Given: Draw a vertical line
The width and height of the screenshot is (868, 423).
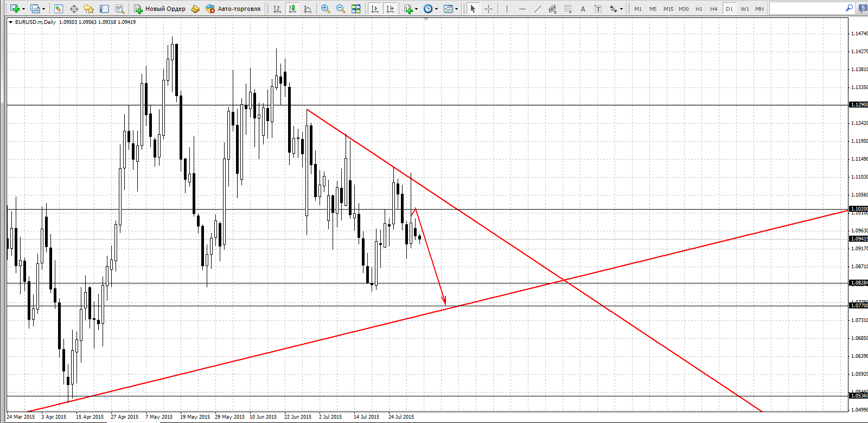Looking at the screenshot, I should pos(507,9).
